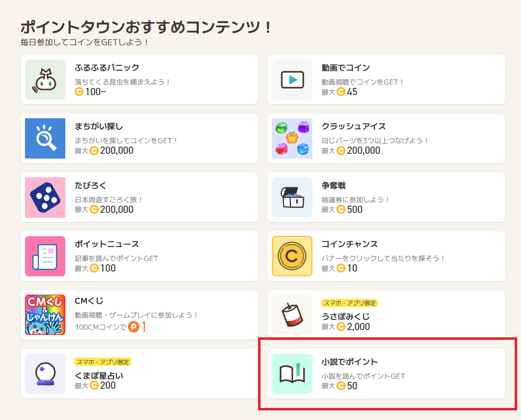Screen dimensions: 521x420
Task: Open the 小説でポイント title link
Action: (x=349, y=362)
